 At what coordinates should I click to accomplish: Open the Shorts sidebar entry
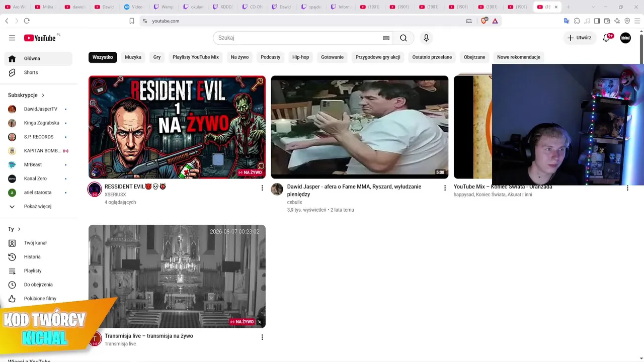coord(38,72)
